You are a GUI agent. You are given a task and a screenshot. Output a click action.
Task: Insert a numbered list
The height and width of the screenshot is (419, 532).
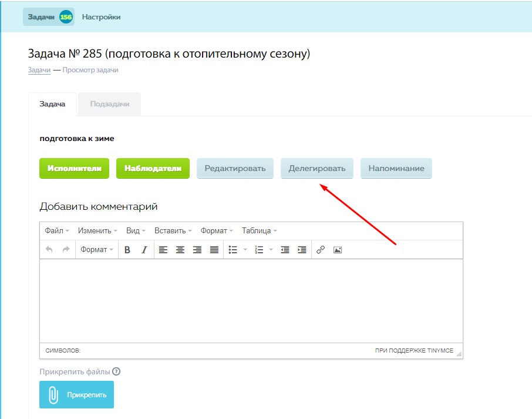[x=259, y=250]
